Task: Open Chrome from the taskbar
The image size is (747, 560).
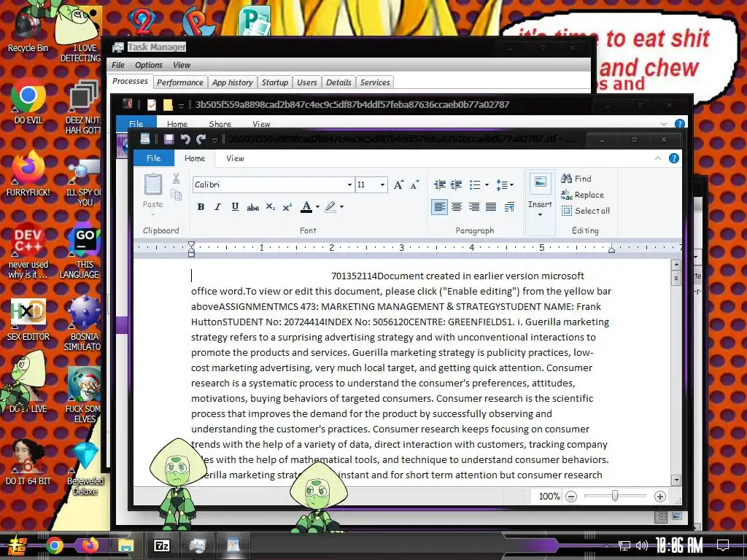Action: pos(54,545)
